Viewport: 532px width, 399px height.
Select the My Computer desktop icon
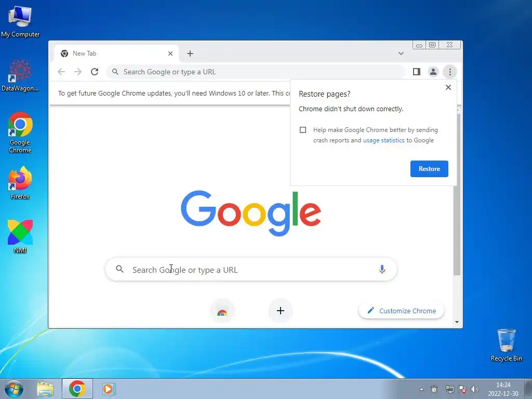tap(20, 21)
